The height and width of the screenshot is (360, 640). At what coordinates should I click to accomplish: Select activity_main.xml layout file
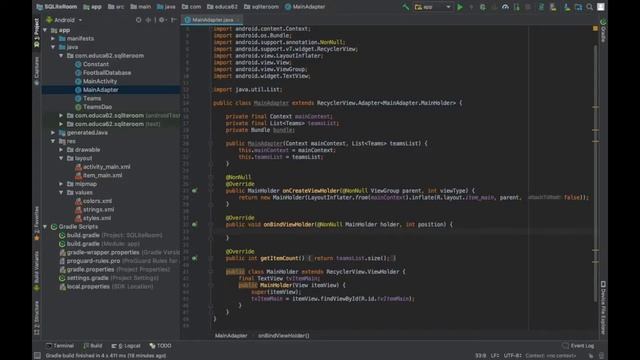(x=107, y=167)
